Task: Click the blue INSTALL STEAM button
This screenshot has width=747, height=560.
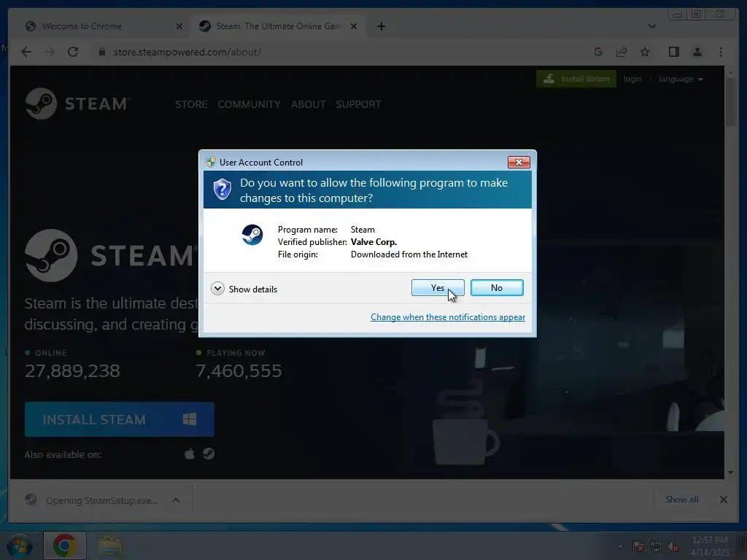Action: tap(119, 419)
